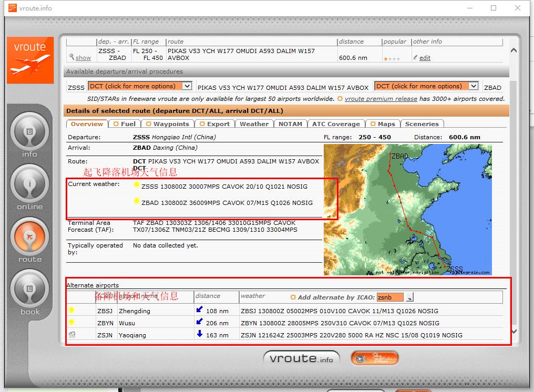Image resolution: width=534 pixels, height=392 pixels.
Task: Open the Sceneries tab
Action: [x=422, y=124]
